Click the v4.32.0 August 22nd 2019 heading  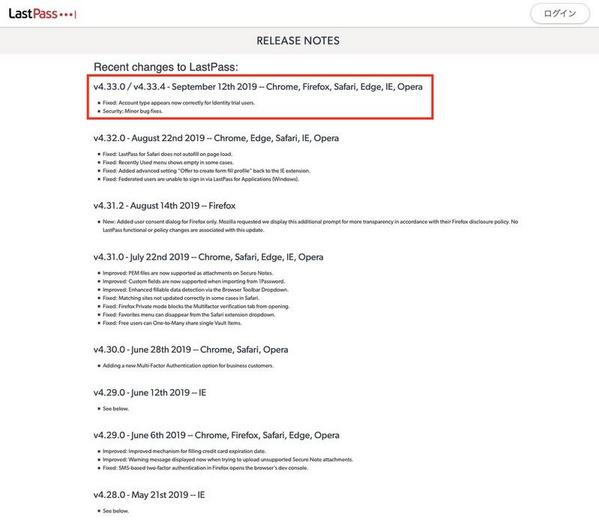click(x=216, y=138)
